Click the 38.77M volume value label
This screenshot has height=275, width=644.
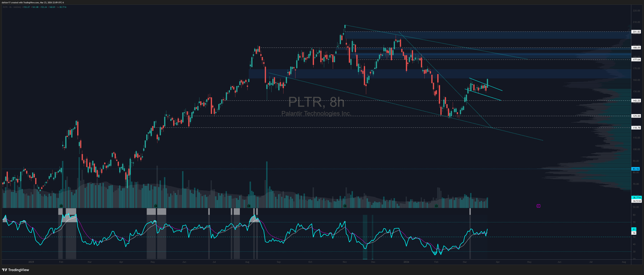click(x=635, y=198)
